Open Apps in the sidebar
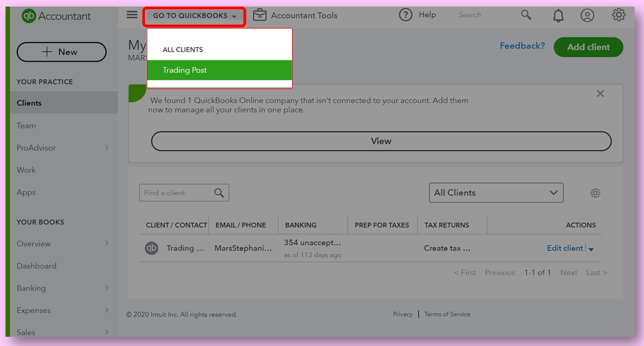 coord(26,192)
